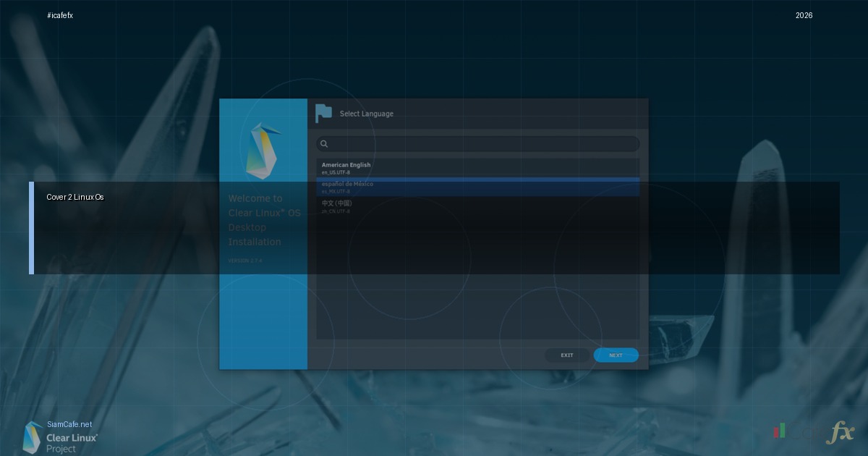The width and height of the screenshot is (868, 456).
Task: Click the Clear Linux Project logo icon bottom-left
Action: click(33, 437)
